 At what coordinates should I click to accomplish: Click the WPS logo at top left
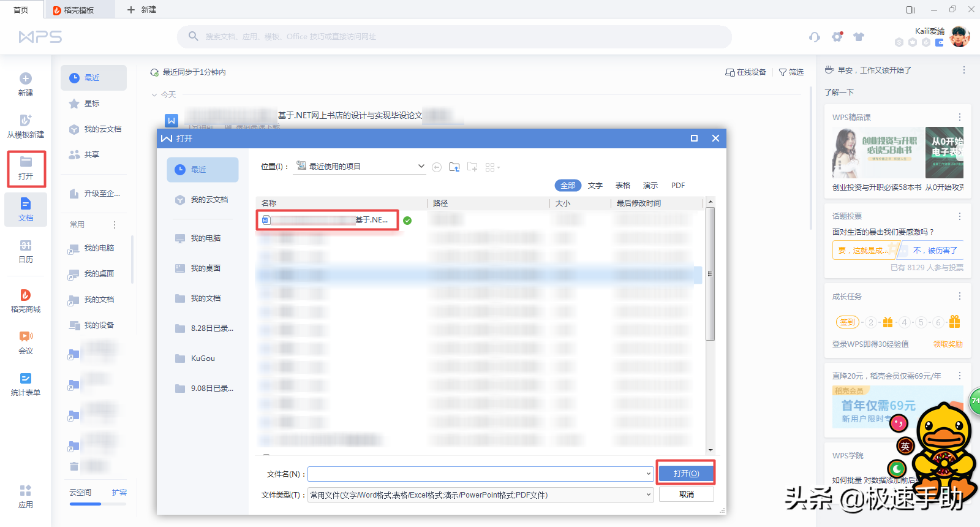pyautogui.click(x=40, y=37)
